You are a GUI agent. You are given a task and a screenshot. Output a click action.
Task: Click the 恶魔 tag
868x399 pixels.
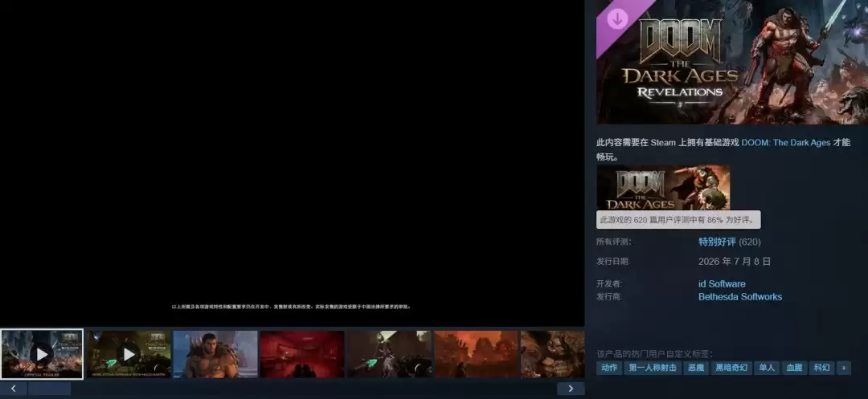[x=695, y=368]
